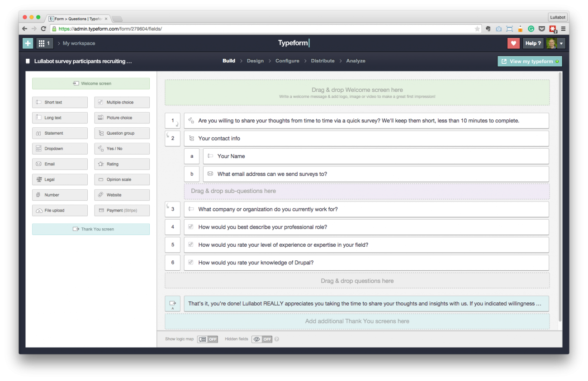
Task: Open the Distribute step
Action: tap(322, 61)
